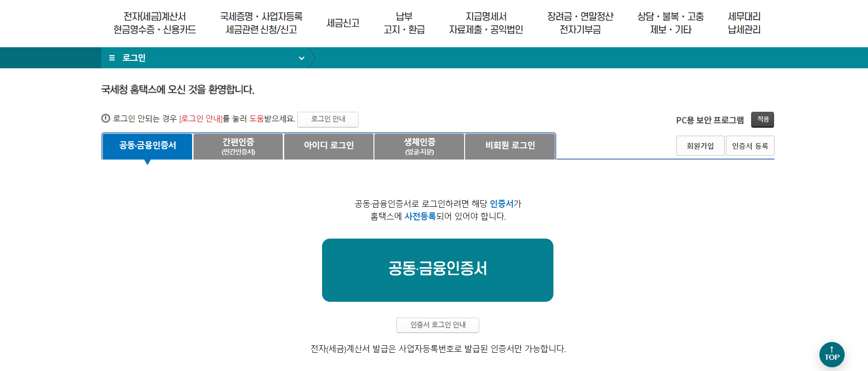Viewport: 868px width, 371px height.
Task: Click the info icon before 로그인 안되는 경우
Action: tap(106, 118)
